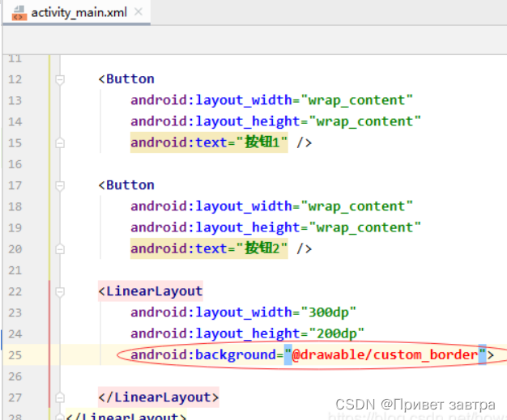Place cursor on <Button tag at line 17
507x420 pixels.
pyautogui.click(x=126, y=185)
